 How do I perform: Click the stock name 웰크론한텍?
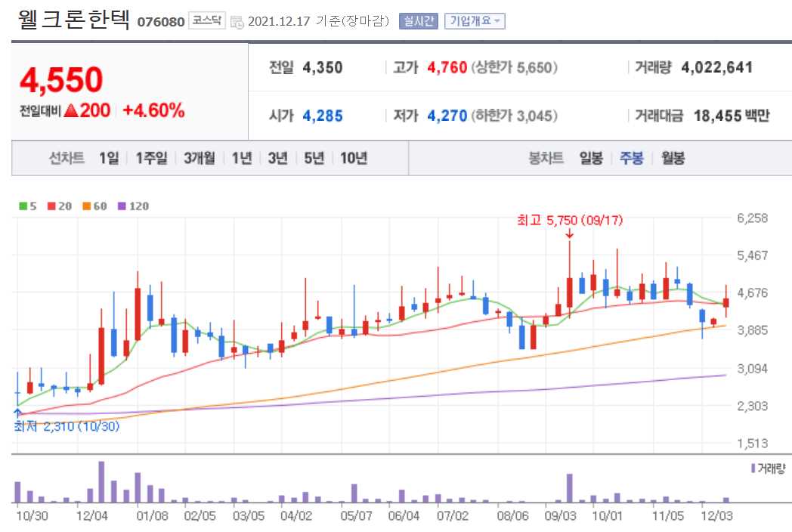[x=72, y=18]
